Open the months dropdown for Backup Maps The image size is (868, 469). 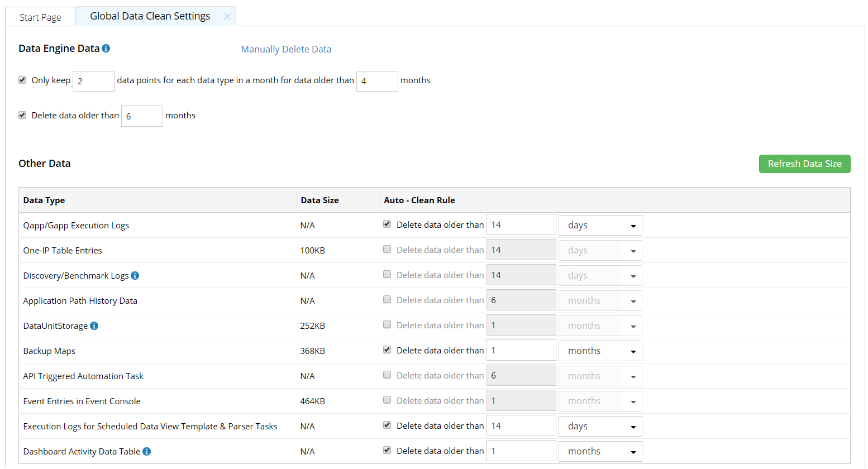point(600,351)
